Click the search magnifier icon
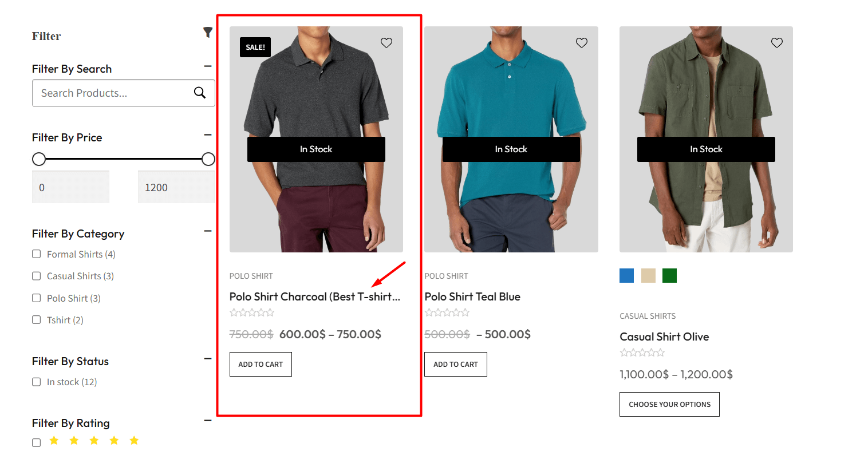Image resolution: width=868 pixels, height=451 pixels. pyautogui.click(x=199, y=92)
